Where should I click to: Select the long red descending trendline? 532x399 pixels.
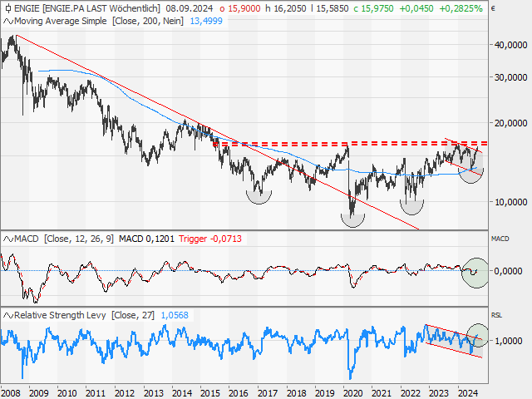(217, 132)
